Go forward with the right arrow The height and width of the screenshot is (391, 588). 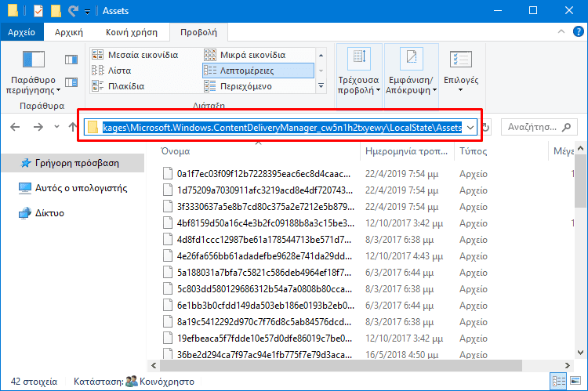(x=38, y=127)
